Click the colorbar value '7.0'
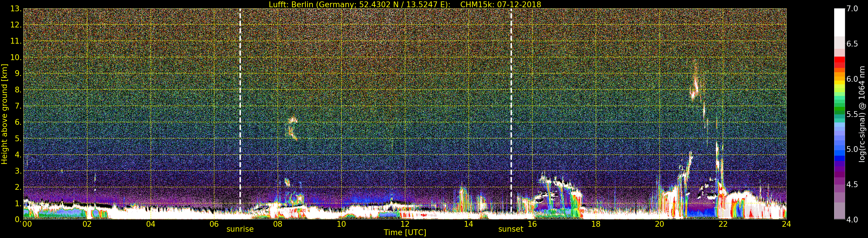 pyautogui.click(x=852, y=9)
